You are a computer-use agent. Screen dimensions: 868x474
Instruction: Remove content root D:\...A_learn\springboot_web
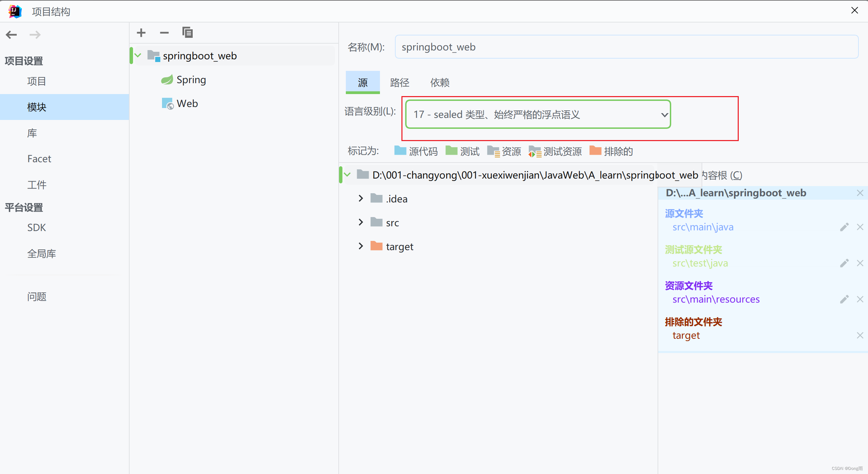[x=860, y=193]
